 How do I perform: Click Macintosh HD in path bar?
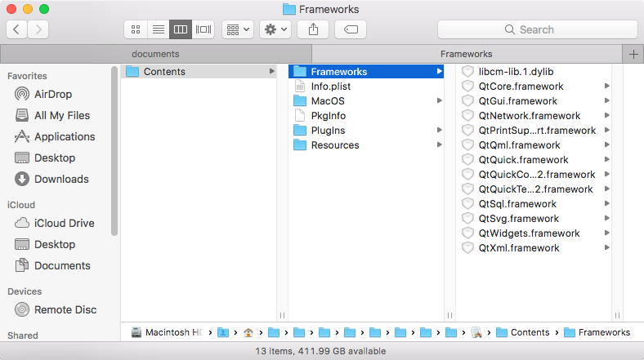(x=168, y=332)
